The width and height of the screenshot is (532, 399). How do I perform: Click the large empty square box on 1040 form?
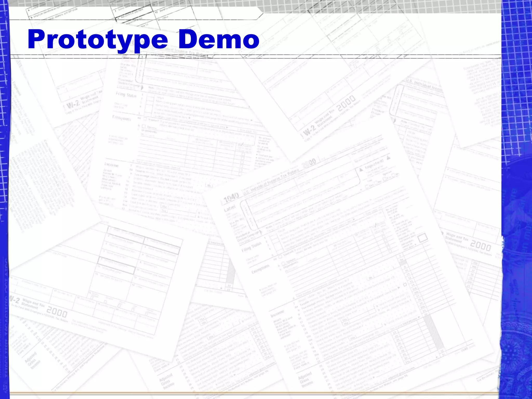tap(423, 238)
